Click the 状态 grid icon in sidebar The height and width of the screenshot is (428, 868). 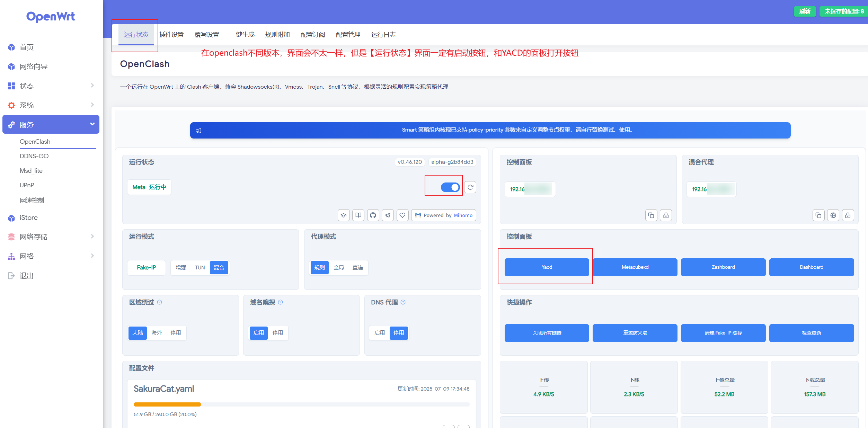coord(11,86)
